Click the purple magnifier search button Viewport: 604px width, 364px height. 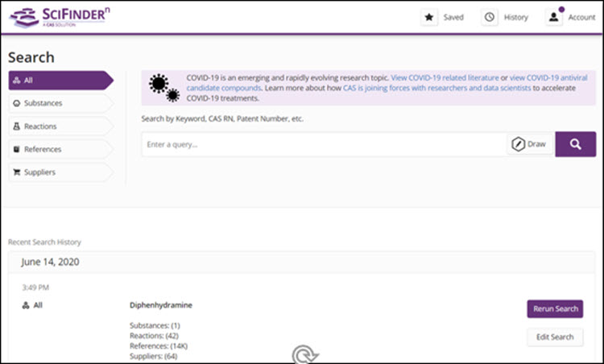pos(576,144)
